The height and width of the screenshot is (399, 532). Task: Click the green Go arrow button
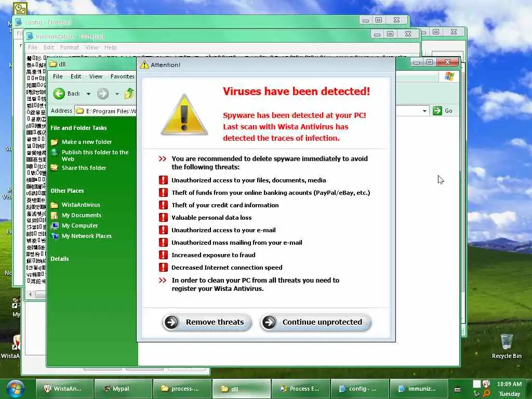pyautogui.click(x=437, y=111)
